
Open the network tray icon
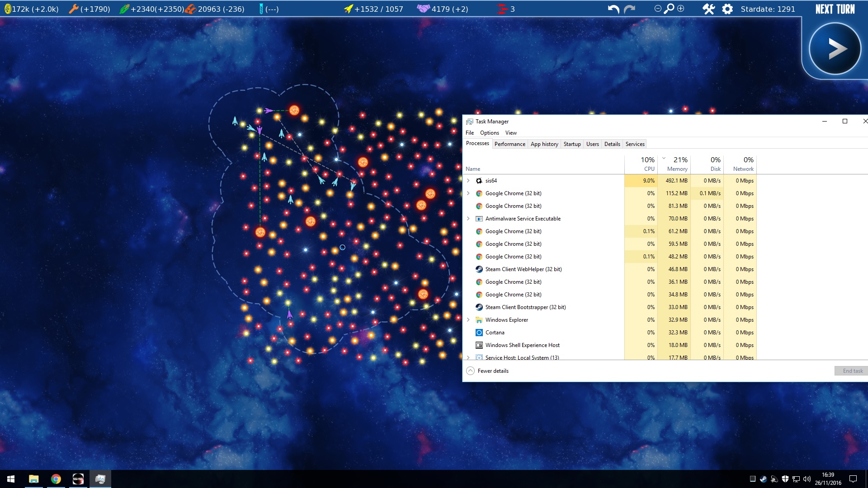[796, 479]
